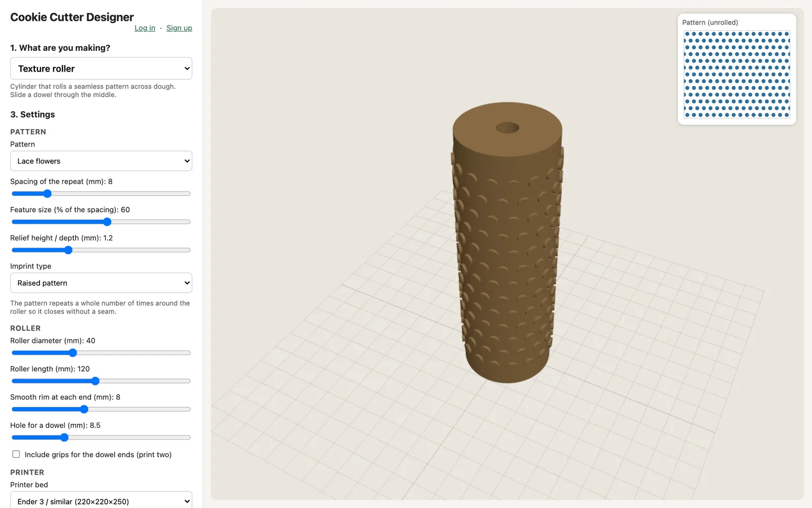The width and height of the screenshot is (812, 508).
Task: Click the ROLLER section heading
Action: click(x=25, y=328)
